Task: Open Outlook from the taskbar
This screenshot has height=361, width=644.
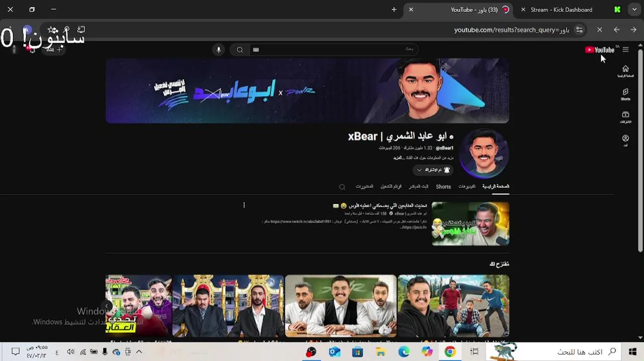Action: point(335,352)
